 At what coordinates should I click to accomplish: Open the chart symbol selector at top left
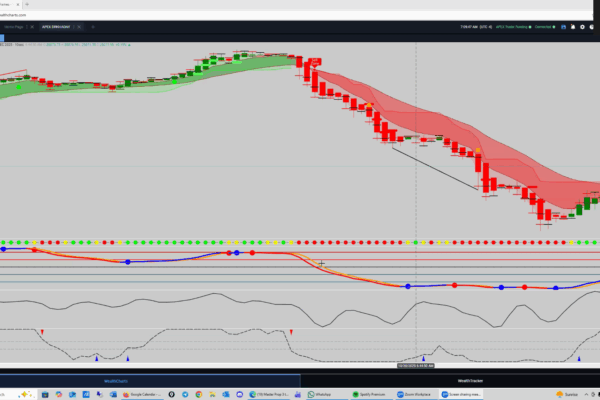[10, 43]
